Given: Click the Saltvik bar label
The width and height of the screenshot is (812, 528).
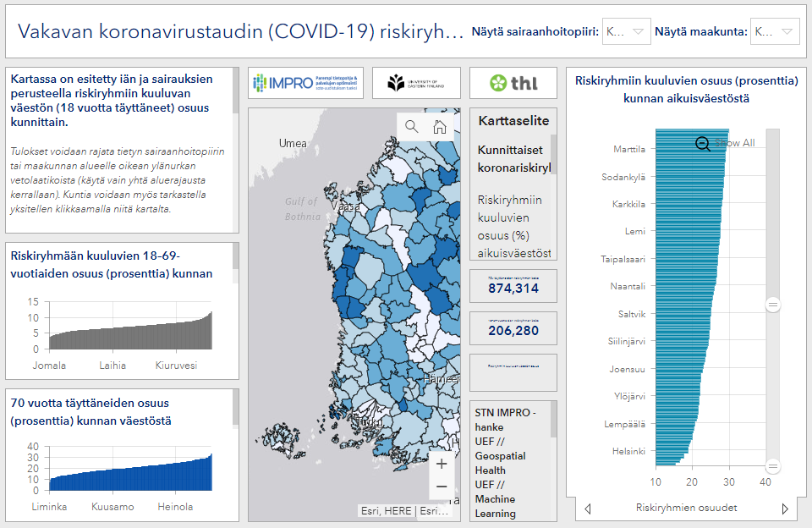Looking at the screenshot, I should coord(632,314).
